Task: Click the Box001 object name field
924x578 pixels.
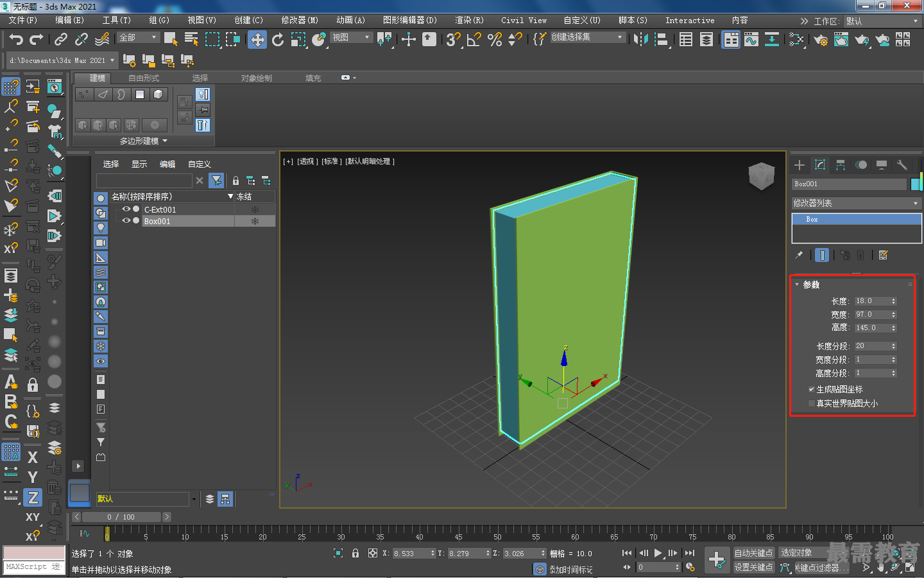Action: pos(850,184)
